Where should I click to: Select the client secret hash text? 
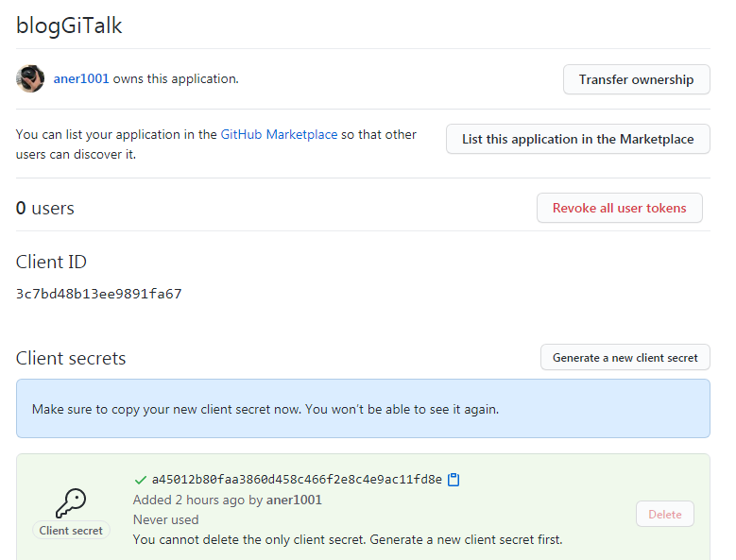tap(297, 480)
